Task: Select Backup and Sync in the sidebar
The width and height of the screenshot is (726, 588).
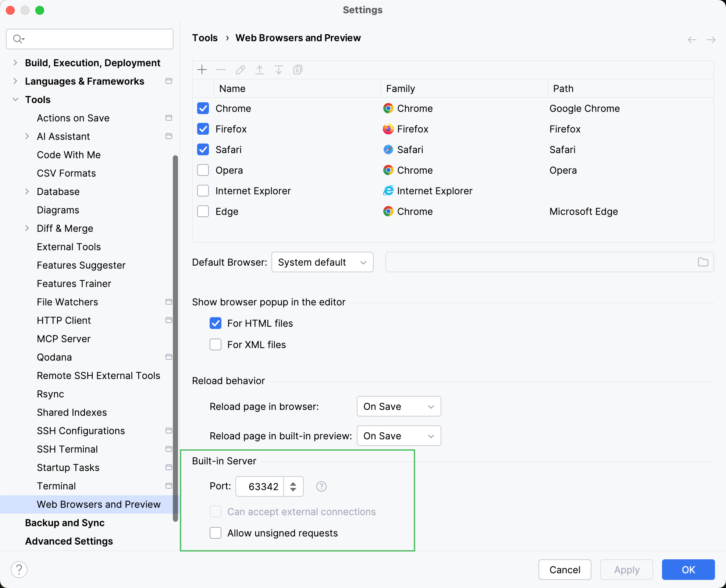Action: (64, 523)
